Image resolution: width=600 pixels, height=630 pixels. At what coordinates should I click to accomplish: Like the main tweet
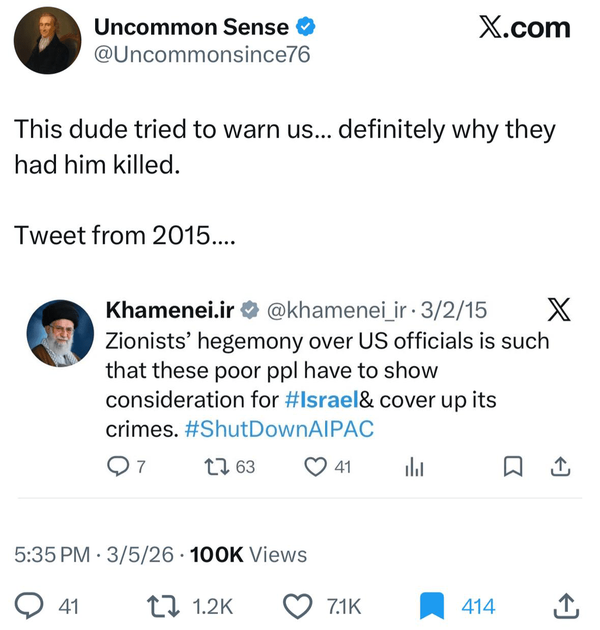(298, 606)
